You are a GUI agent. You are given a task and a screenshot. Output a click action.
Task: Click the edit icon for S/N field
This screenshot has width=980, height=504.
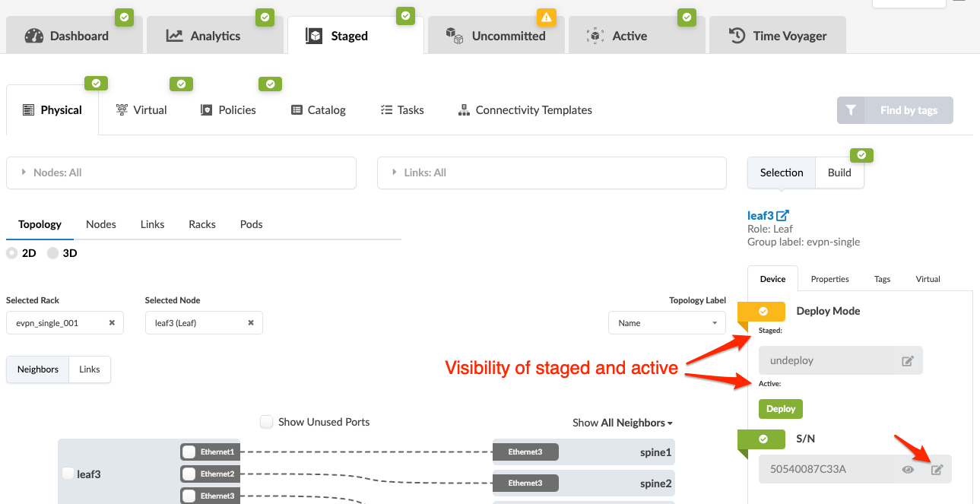pos(937,470)
